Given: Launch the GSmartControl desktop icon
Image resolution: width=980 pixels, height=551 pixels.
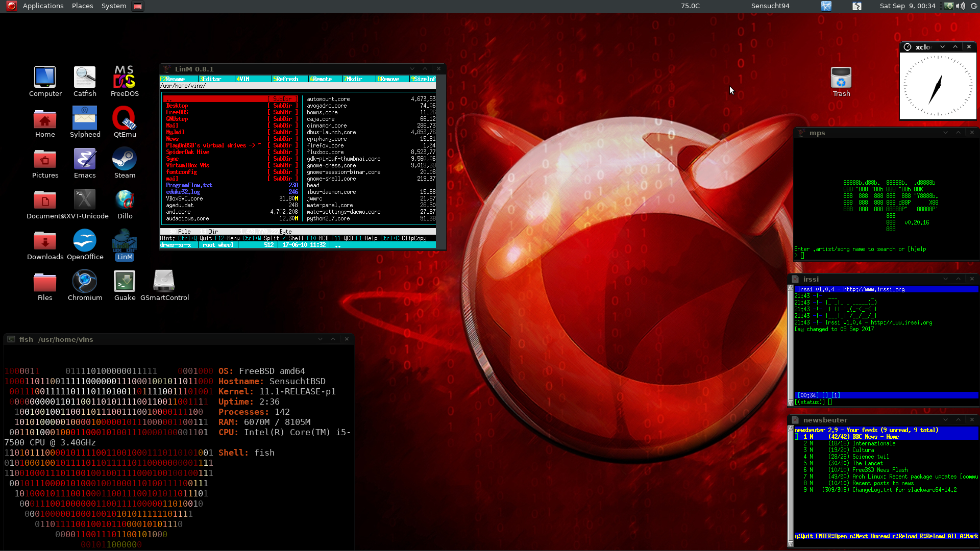Looking at the screenshot, I should pos(164,282).
